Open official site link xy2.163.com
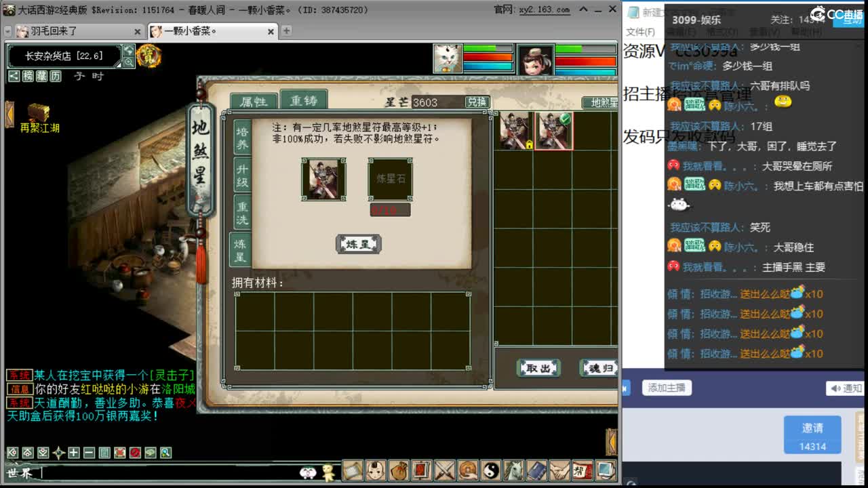Image resolution: width=868 pixels, height=488 pixels. pos(545,9)
